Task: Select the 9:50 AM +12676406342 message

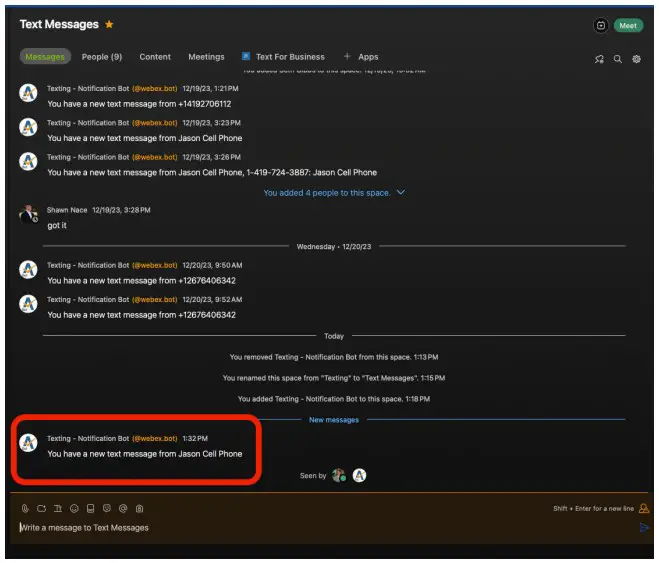Action: coord(141,281)
